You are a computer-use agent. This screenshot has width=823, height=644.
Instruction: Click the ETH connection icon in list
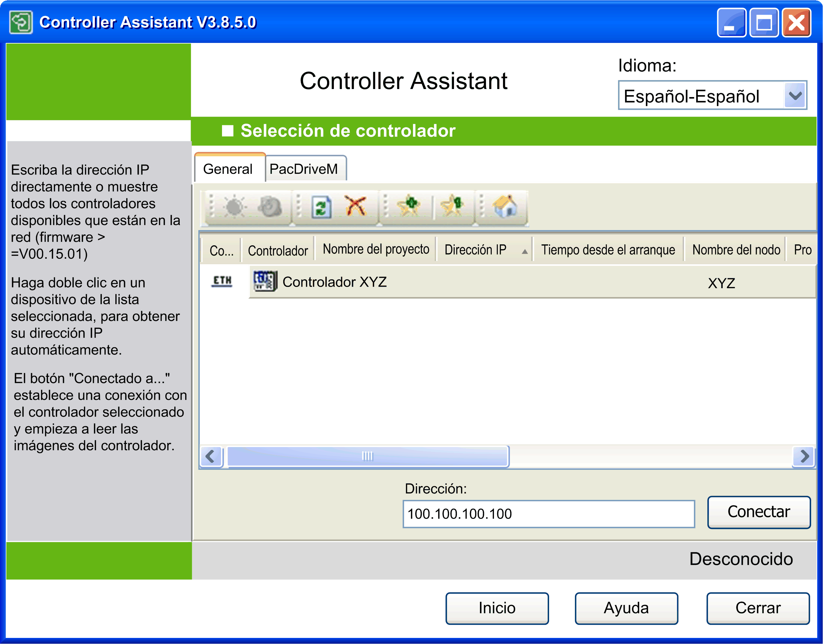click(x=222, y=281)
